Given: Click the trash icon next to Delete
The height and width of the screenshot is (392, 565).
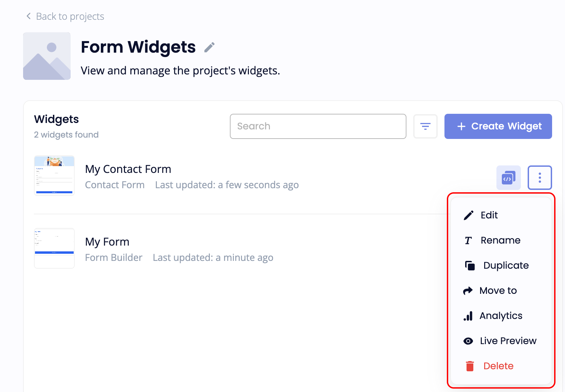Looking at the screenshot, I should 470,366.
